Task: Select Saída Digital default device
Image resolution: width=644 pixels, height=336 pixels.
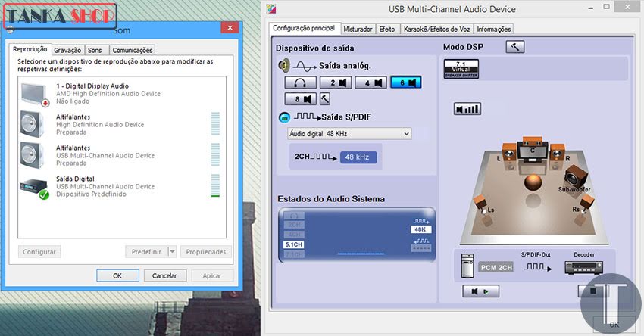Action: coord(121,186)
